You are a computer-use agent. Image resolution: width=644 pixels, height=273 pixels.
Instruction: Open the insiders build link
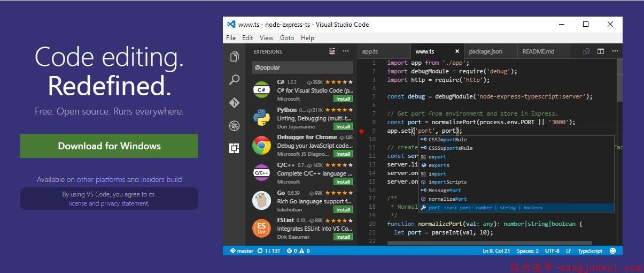coord(161,179)
